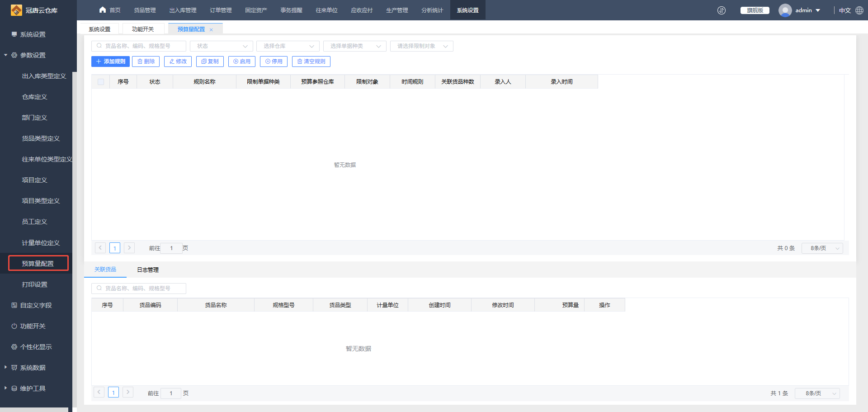The image size is (868, 412).
Task: Switch to the 关联货品 tab
Action: 105,270
